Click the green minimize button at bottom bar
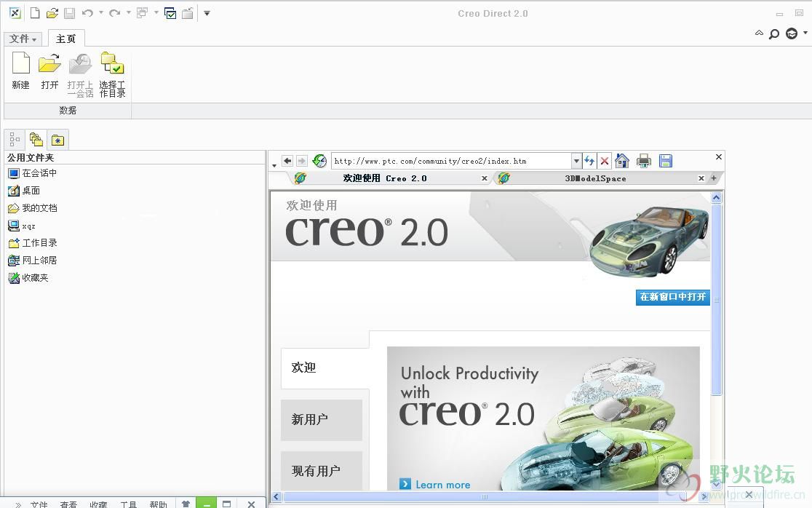The image size is (812, 508). [206, 504]
